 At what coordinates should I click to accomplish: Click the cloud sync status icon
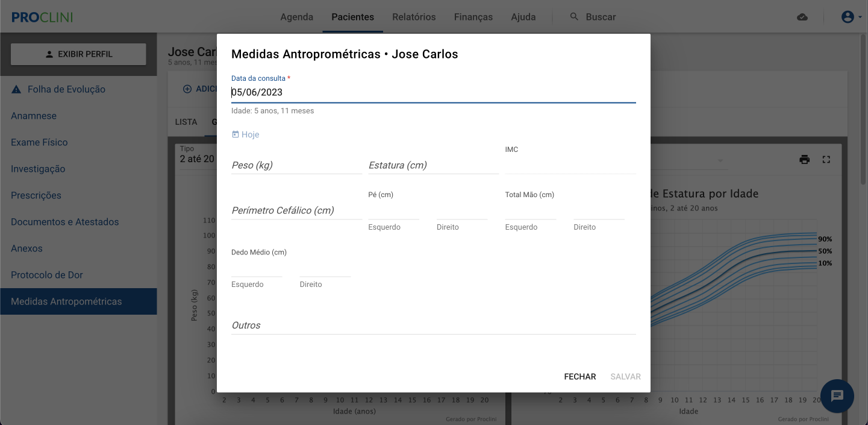(802, 17)
